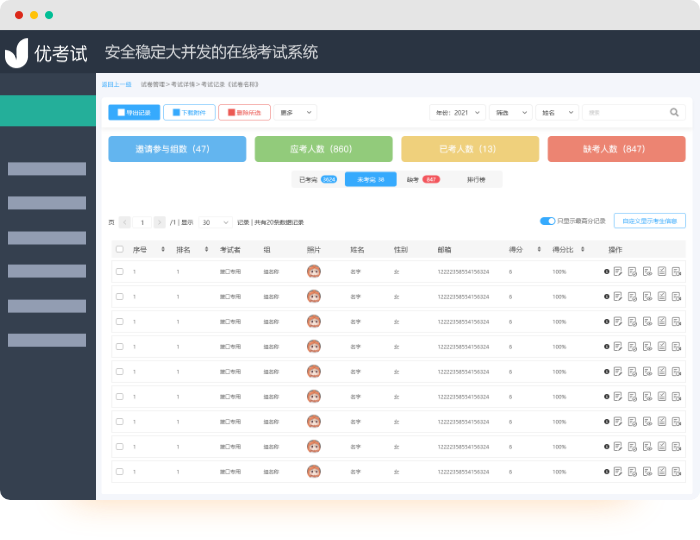700x540 pixels.
Task: Click the red 删除所选 delete button
Action: click(x=244, y=112)
